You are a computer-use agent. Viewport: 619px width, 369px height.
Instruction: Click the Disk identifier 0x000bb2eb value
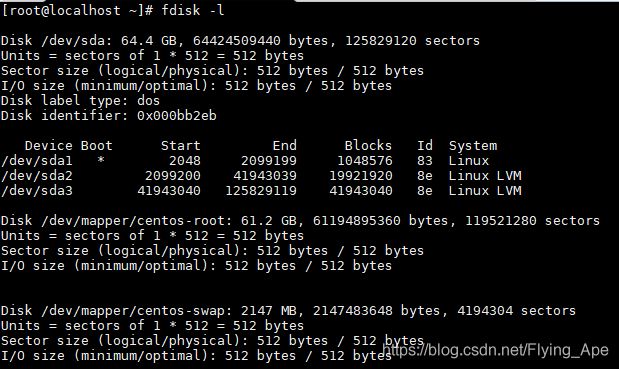[x=176, y=116]
